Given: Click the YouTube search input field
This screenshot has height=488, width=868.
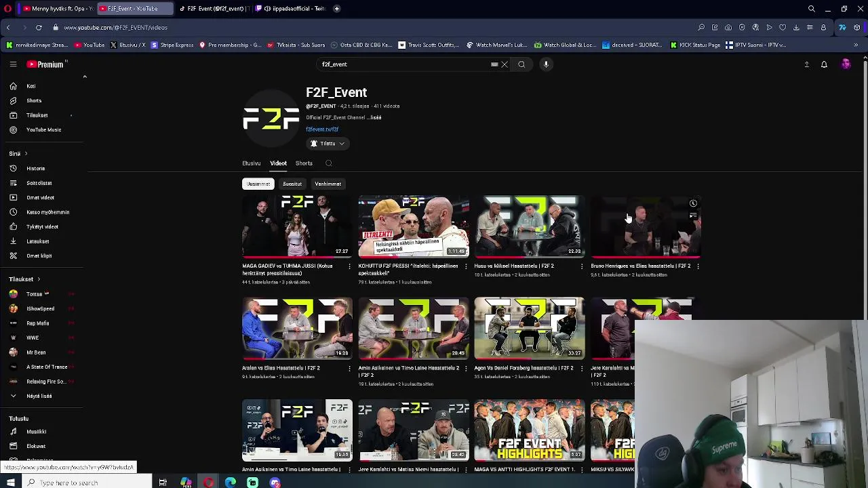Looking at the screenshot, I should pos(404,64).
